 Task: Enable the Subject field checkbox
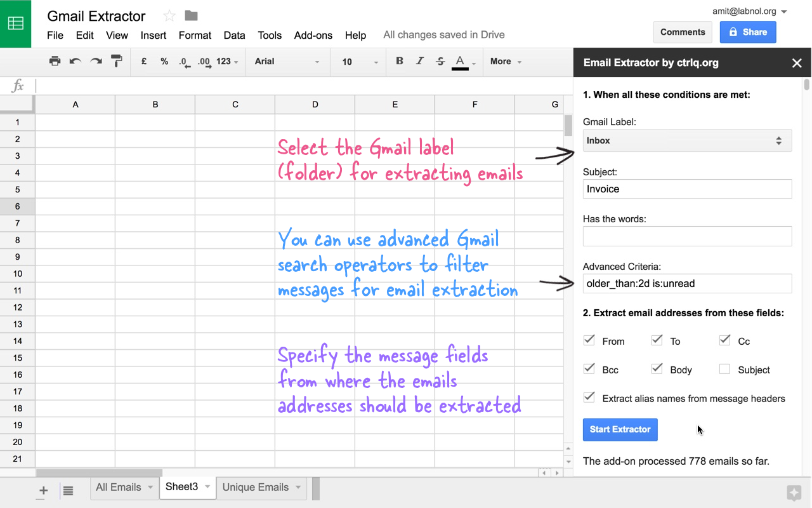coord(725,369)
